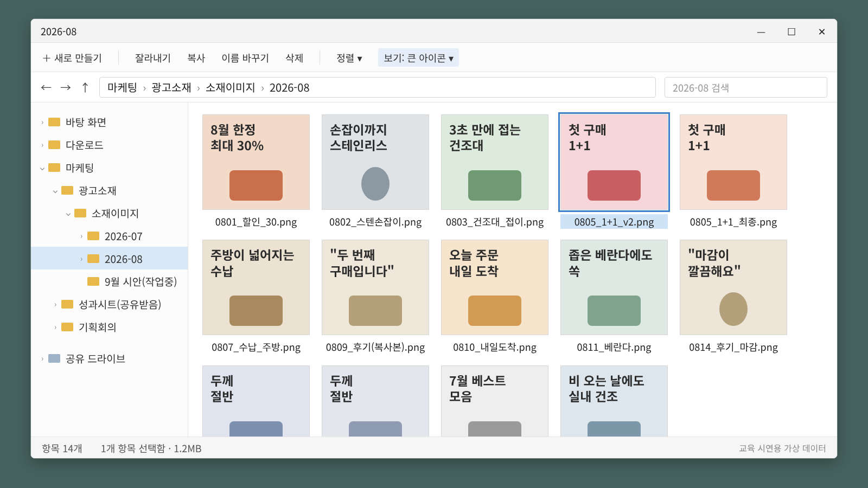Select the 0811_베란다.png thumbnail
Viewport: 868px width, 488px height.
(614, 287)
